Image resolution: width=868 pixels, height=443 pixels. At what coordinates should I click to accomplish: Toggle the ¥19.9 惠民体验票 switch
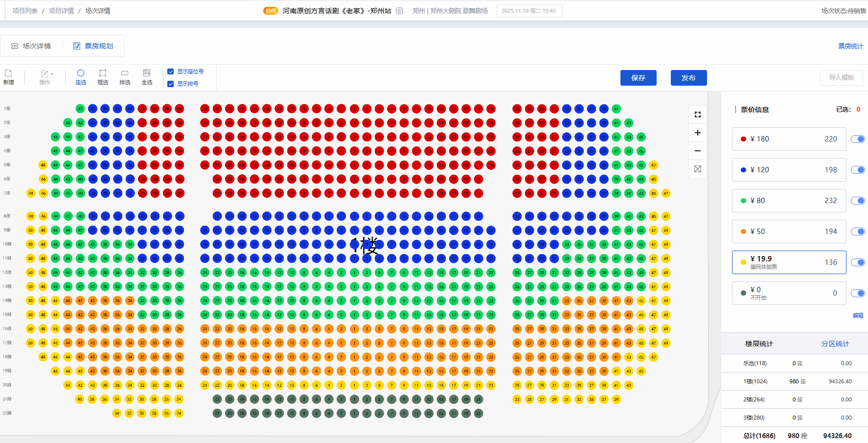[858, 262]
